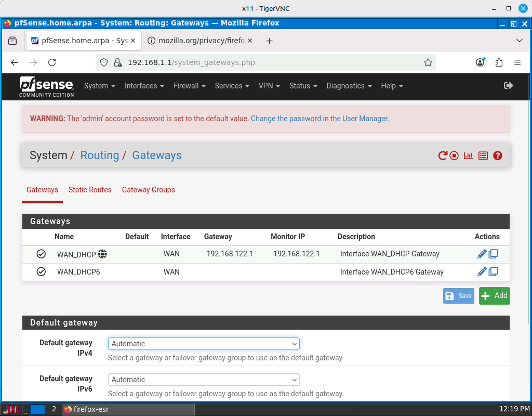Open the related log entries icon

pyautogui.click(x=483, y=155)
